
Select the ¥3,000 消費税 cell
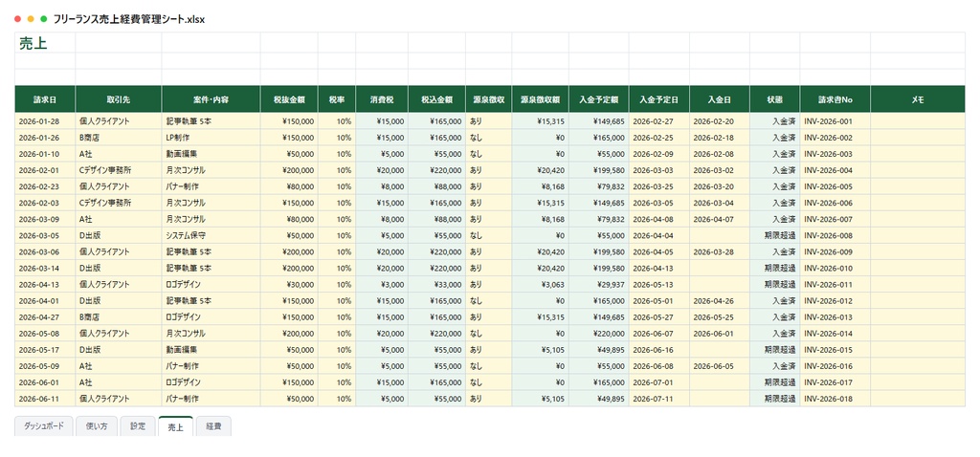(381, 284)
